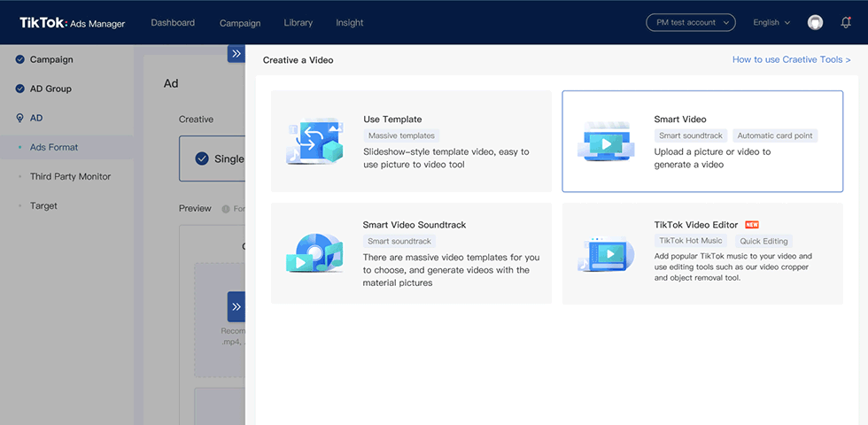Click the TikTok Ads Manager logo
This screenshot has width=868, height=425.
point(72,23)
